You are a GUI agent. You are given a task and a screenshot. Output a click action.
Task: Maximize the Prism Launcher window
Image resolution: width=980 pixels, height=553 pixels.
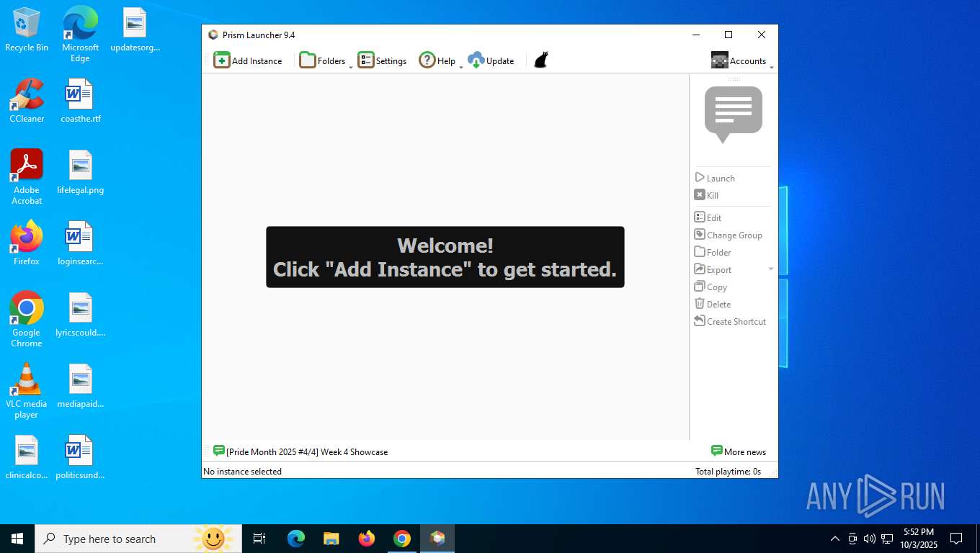[x=729, y=35]
